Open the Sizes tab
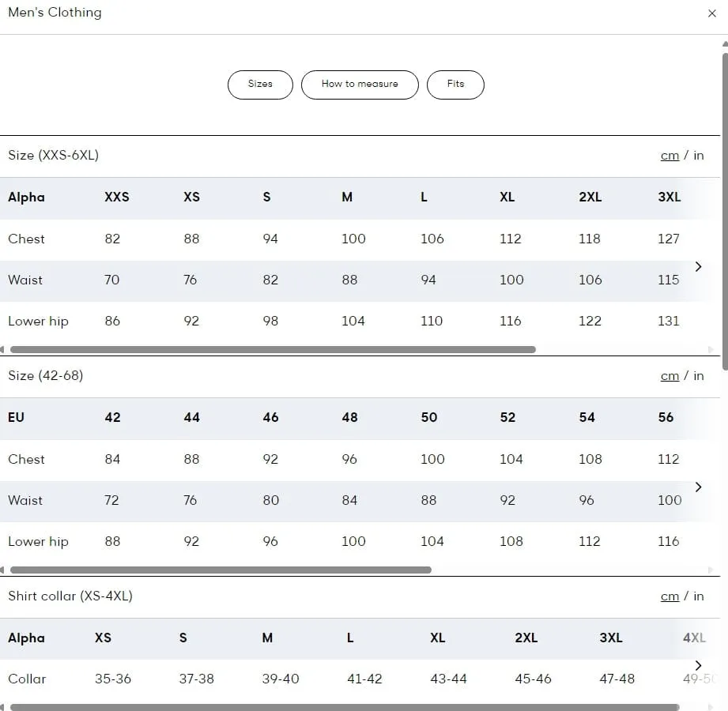Image resolution: width=728 pixels, height=711 pixels. pos(260,85)
